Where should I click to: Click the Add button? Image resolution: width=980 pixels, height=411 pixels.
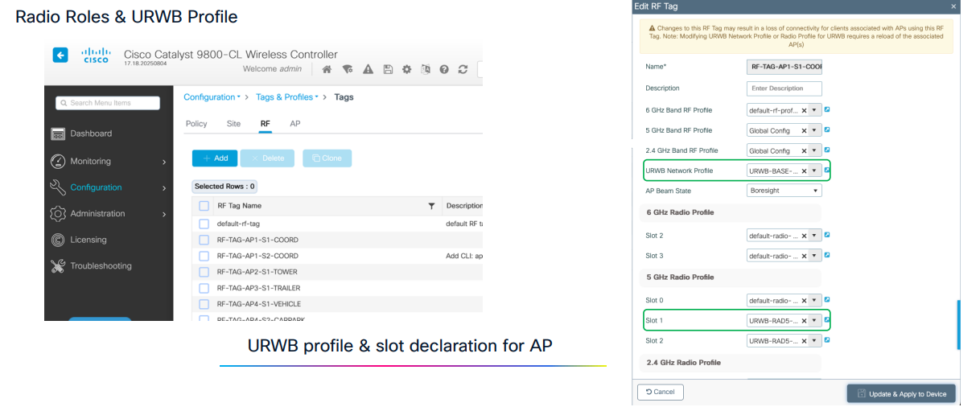click(x=214, y=158)
